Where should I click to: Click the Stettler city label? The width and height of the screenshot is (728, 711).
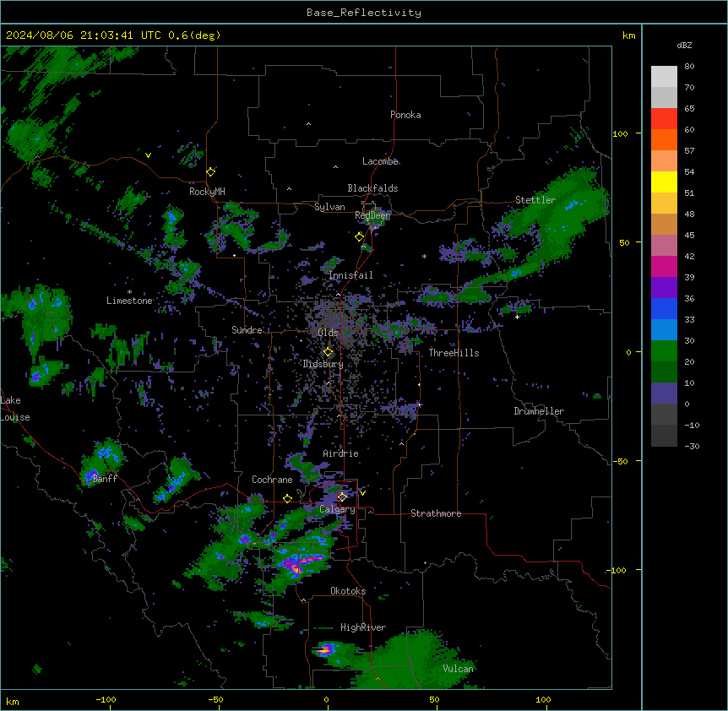[x=535, y=200]
